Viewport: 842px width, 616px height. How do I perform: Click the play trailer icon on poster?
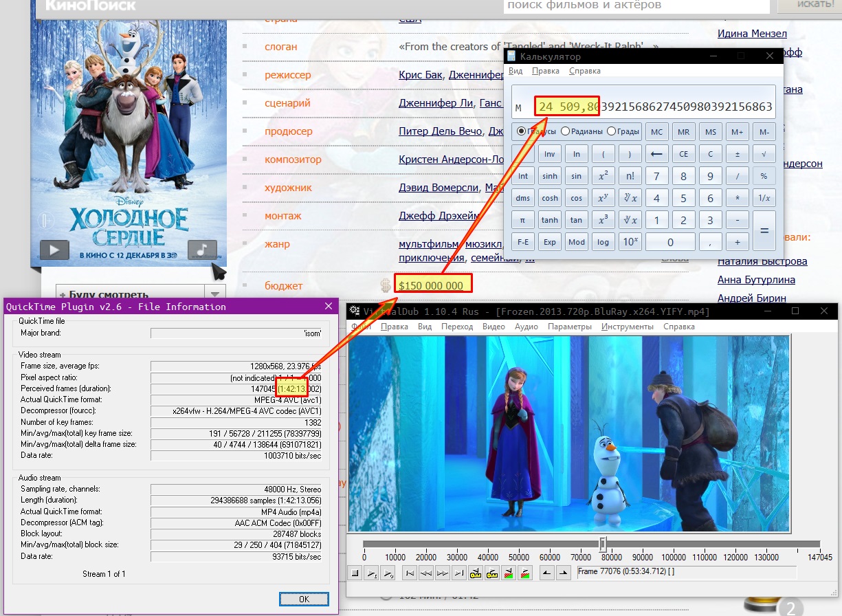[x=54, y=250]
